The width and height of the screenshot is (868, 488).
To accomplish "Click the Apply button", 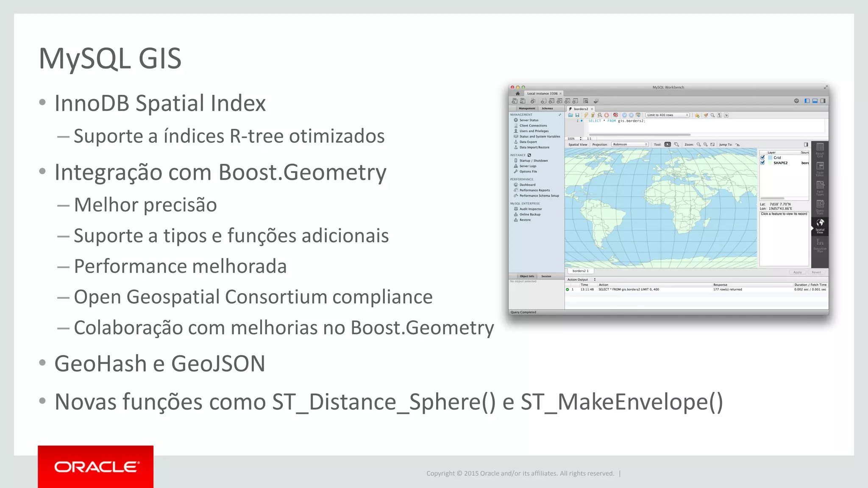I will (798, 272).
